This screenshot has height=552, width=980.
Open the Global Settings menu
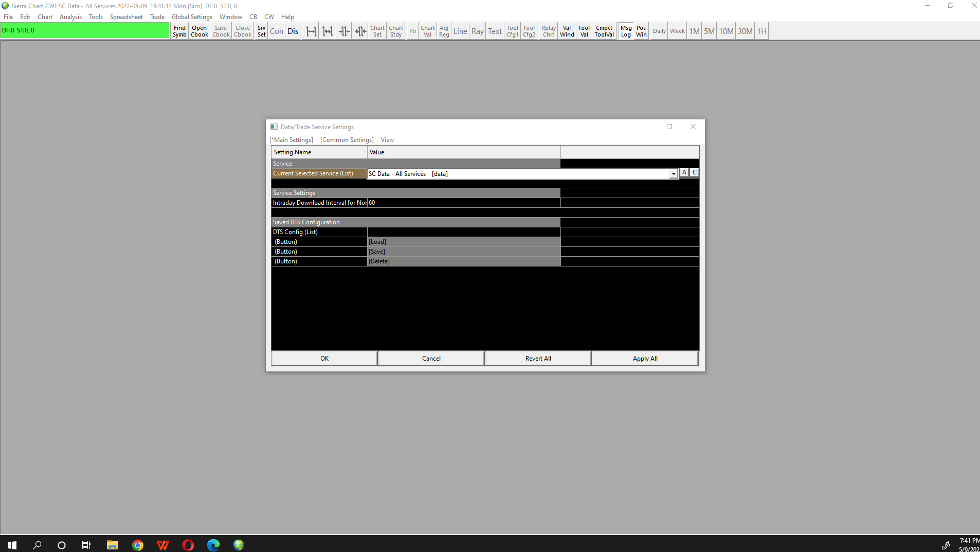[192, 17]
